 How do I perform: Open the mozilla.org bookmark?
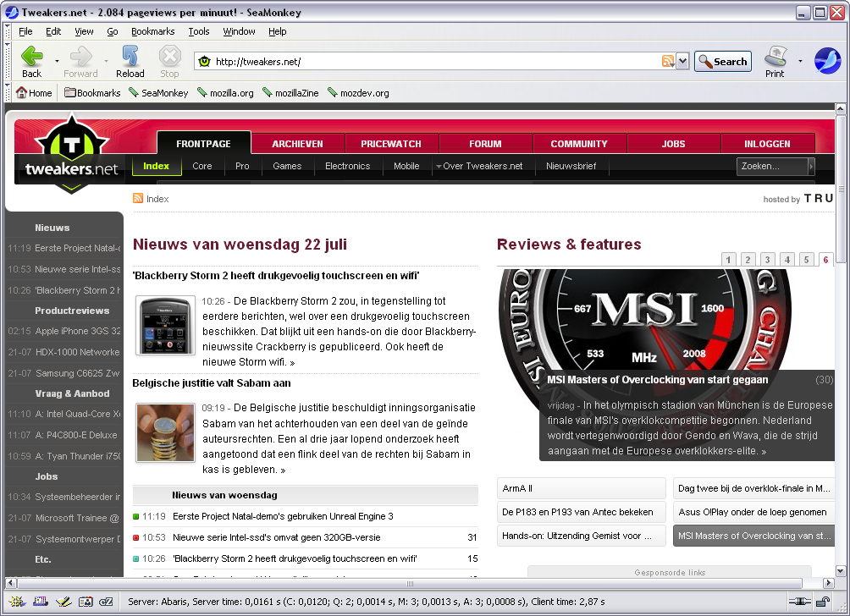(x=225, y=92)
